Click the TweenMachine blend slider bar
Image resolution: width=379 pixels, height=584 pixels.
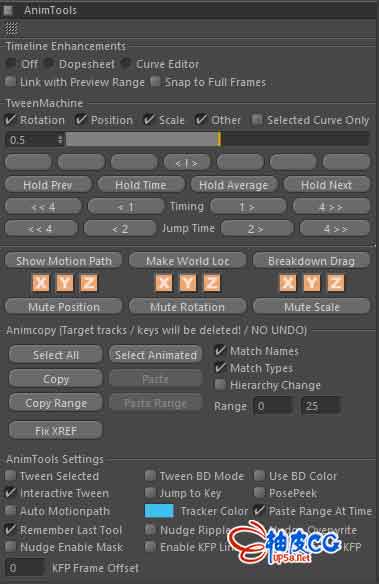(x=218, y=140)
